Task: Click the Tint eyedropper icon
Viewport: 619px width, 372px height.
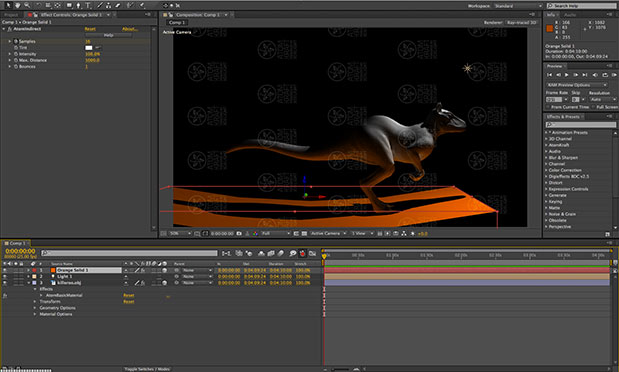Action: tap(98, 48)
